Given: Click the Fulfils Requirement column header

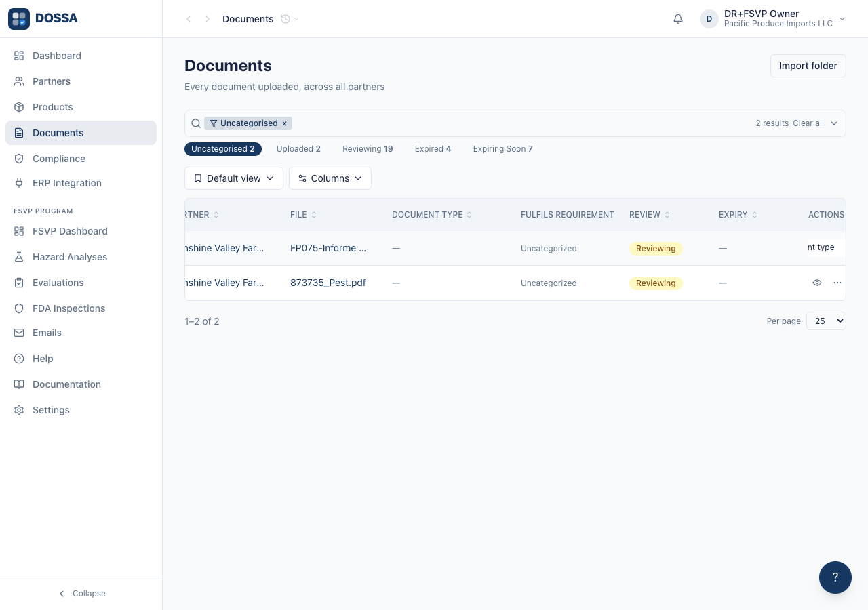Looking at the screenshot, I should [568, 215].
